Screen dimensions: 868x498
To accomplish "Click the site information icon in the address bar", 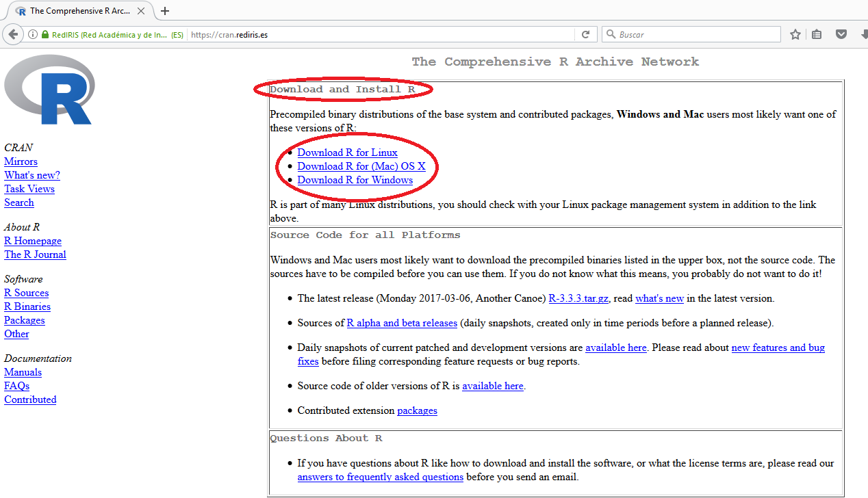I will click(33, 34).
